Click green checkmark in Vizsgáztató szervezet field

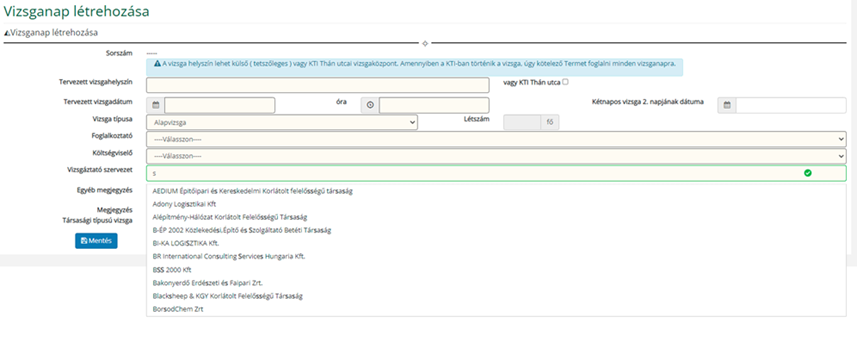(808, 173)
